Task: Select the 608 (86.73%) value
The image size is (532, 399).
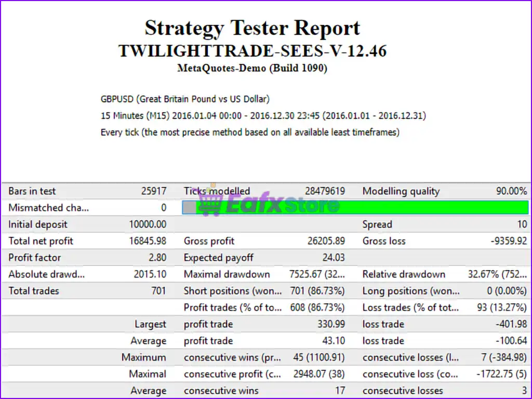Action: (x=317, y=308)
